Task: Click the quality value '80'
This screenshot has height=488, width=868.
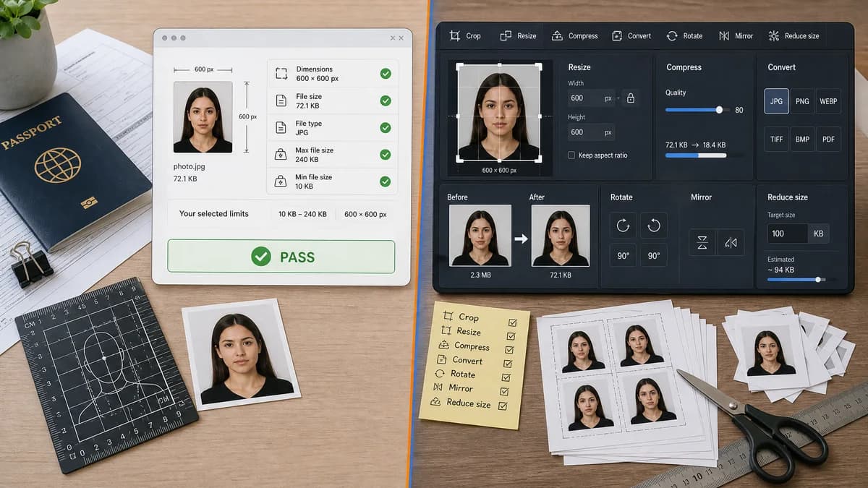Action: [739, 111]
